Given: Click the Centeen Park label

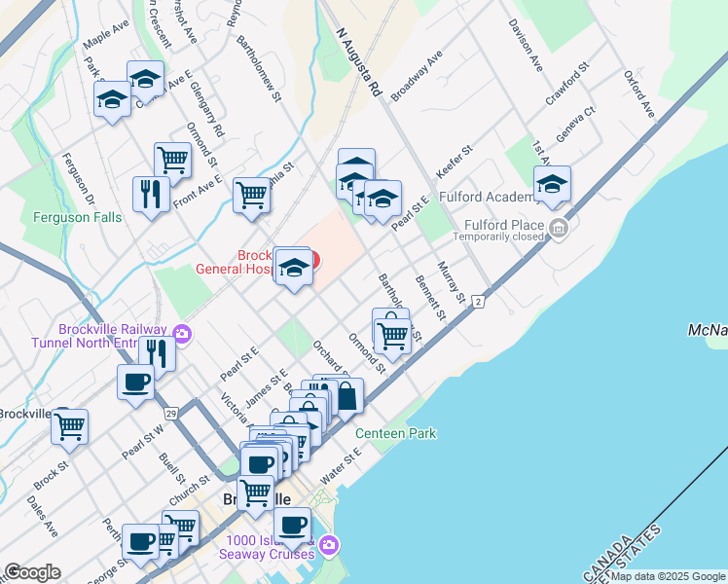Looking at the screenshot, I should click(395, 433).
